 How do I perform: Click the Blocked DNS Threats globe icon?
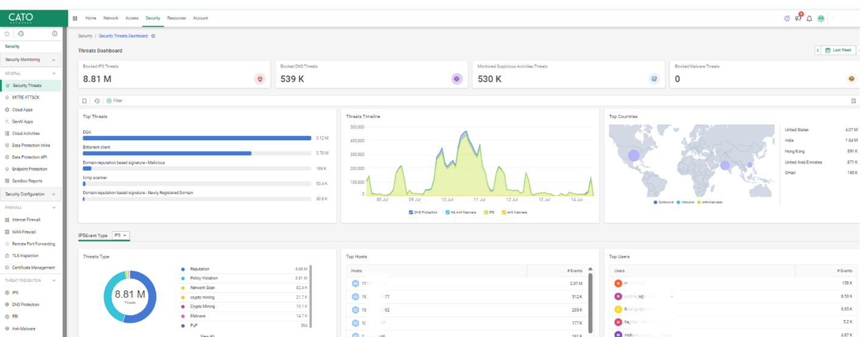(457, 79)
